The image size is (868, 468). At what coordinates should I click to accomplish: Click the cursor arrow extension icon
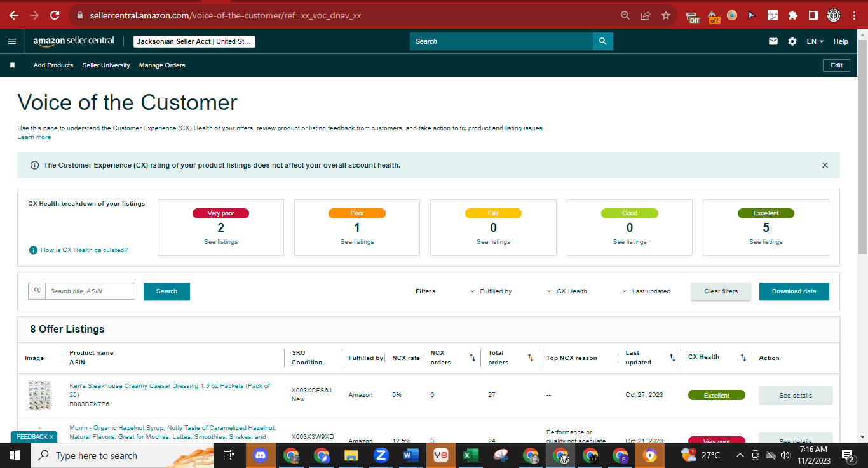click(x=752, y=15)
